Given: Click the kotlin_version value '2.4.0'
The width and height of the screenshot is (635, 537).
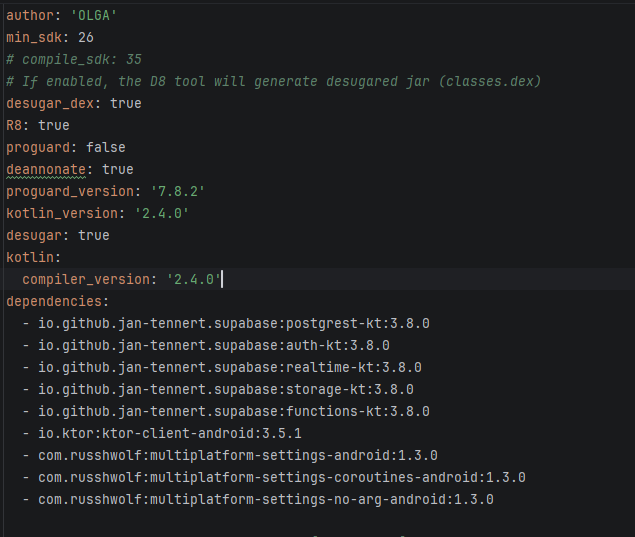Looking at the screenshot, I should (x=162, y=213).
